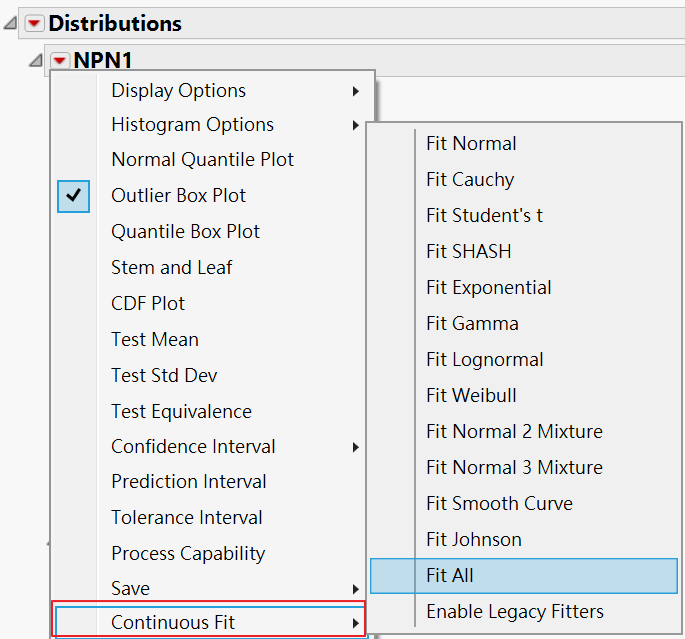Pick Fit Weibull from Continuous Fit

point(471,396)
